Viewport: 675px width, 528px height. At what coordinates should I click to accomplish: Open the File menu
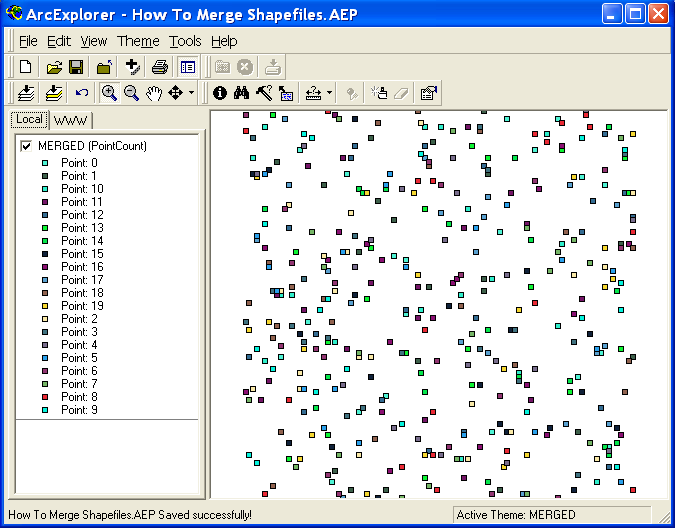[x=28, y=41]
